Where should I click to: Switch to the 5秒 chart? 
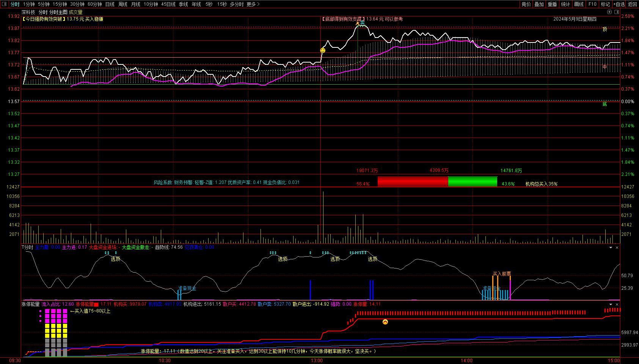click(x=209, y=4)
